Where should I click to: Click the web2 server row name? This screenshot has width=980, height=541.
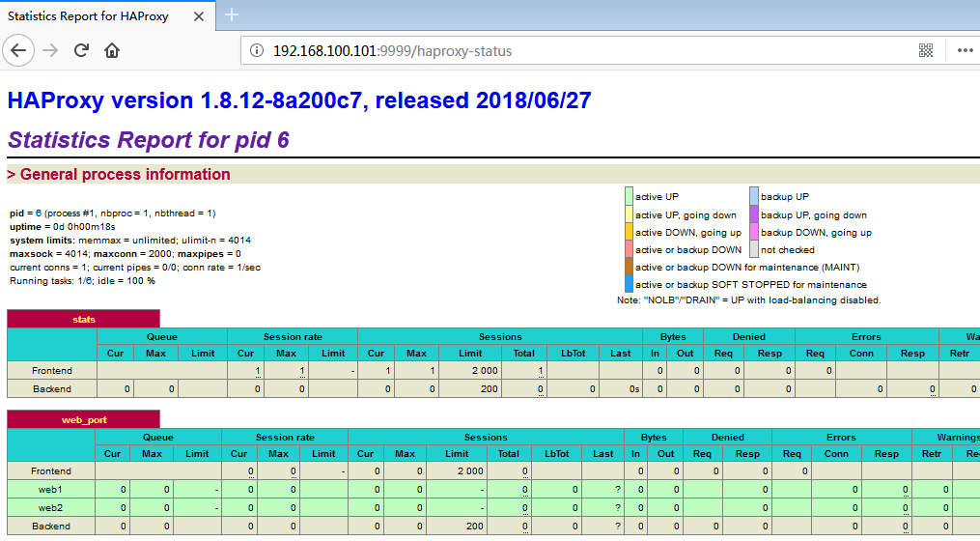(x=50, y=507)
